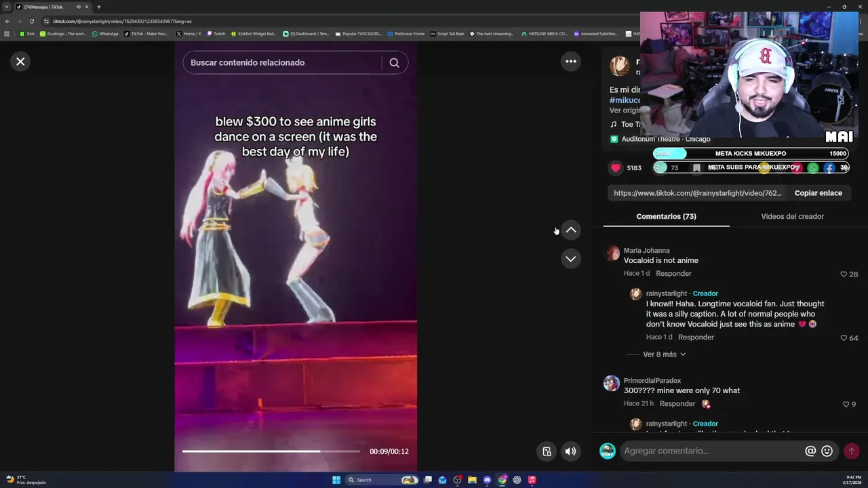Open 'Animated Subtitles...' bookmark
Image resolution: width=868 pixels, height=488 pixels.
tap(596, 34)
